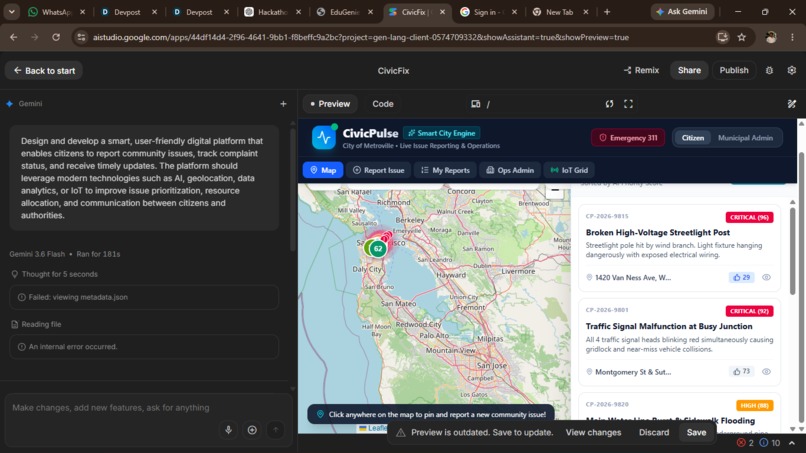This screenshot has width=806, height=453.
Task: Open the My Reports tab
Action: (445, 170)
